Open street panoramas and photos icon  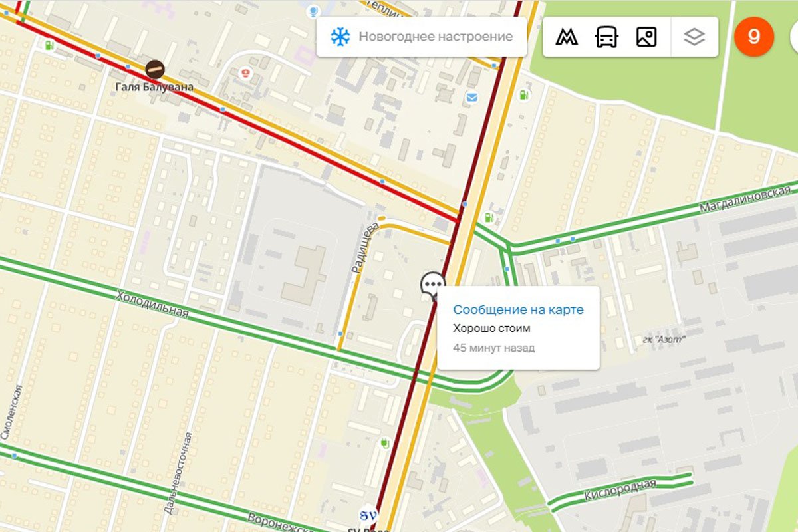646,37
